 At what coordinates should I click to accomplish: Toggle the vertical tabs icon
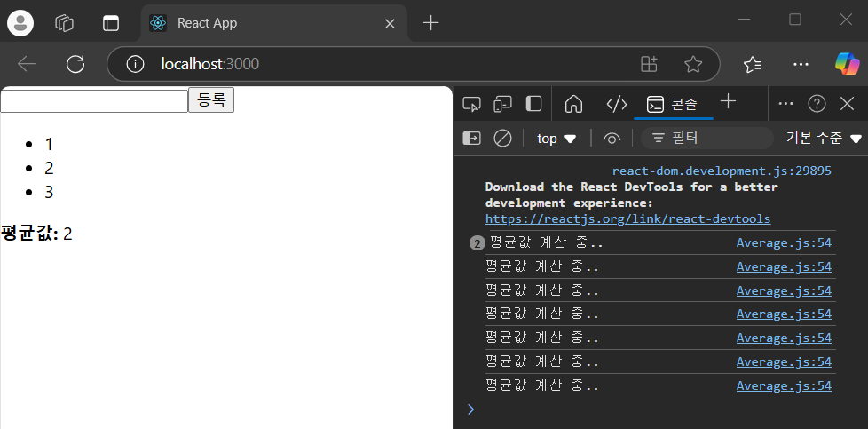point(111,23)
